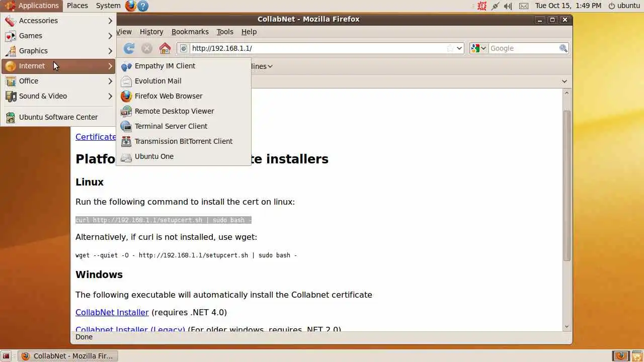Click the ubuntu user session button
Viewport: 644px width, 362px height.
pyautogui.click(x=624, y=6)
